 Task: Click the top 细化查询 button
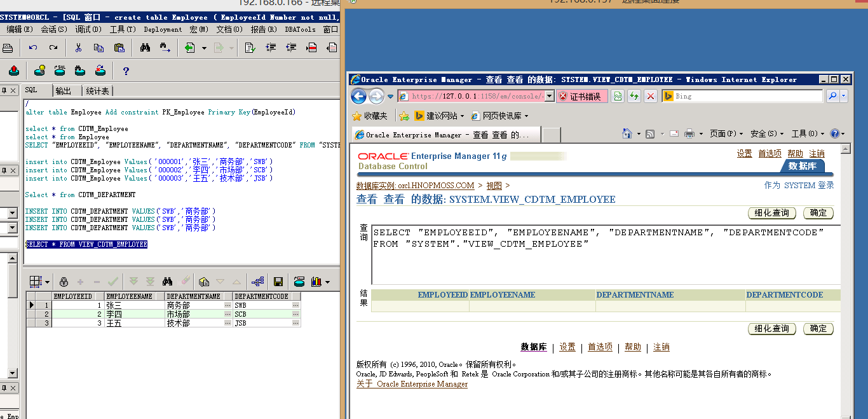coord(772,213)
